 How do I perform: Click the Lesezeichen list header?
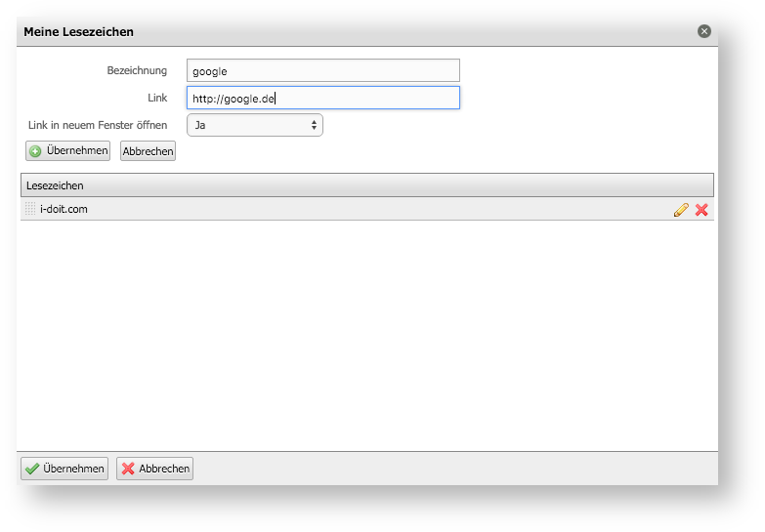click(367, 185)
